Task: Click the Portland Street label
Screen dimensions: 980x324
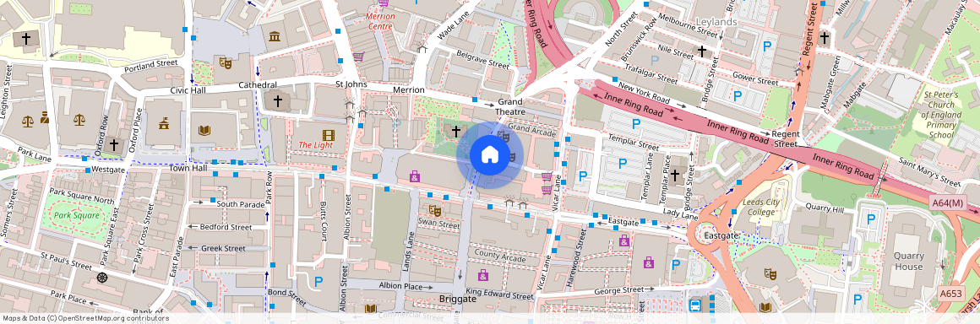Action: pos(151,66)
